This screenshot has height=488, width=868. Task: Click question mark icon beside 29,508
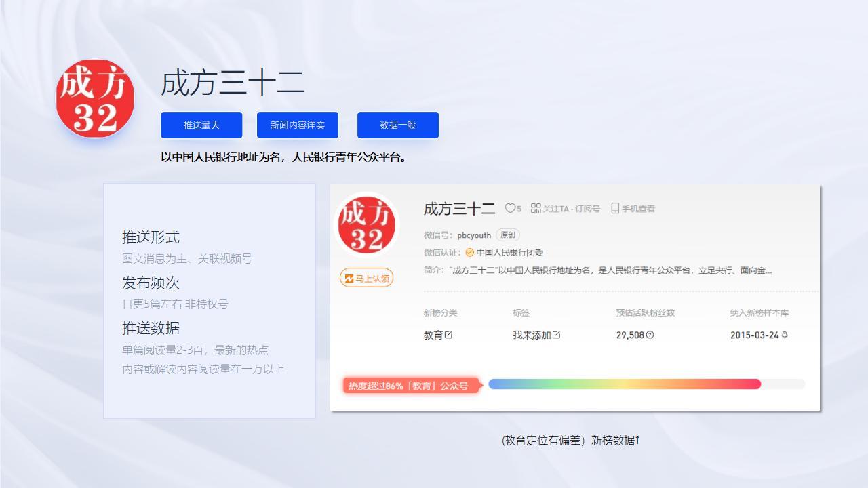650,335
